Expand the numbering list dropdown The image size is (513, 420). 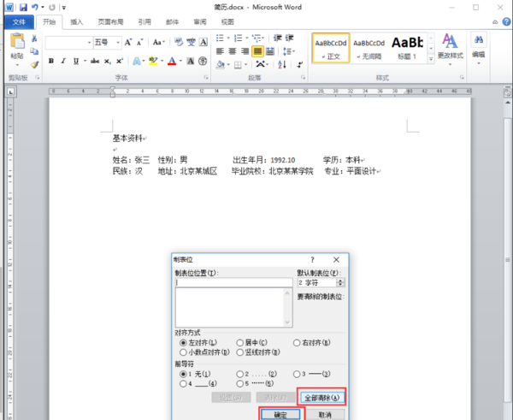247,38
